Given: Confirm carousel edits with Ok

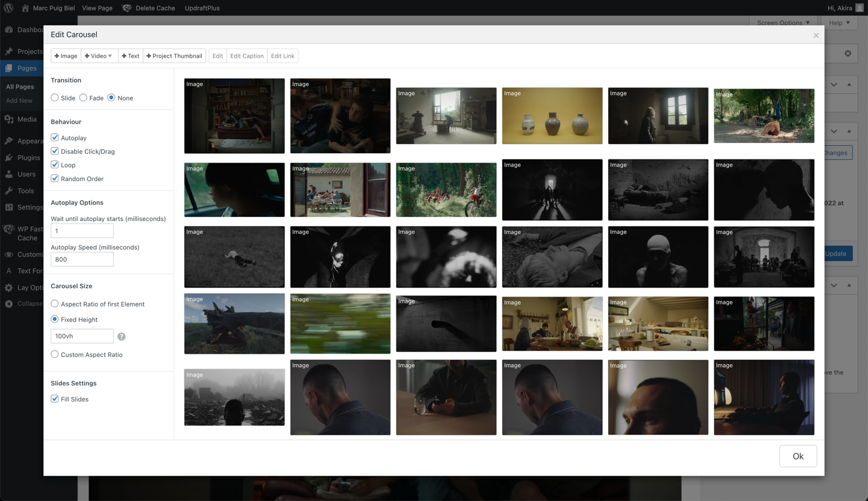Looking at the screenshot, I should (x=798, y=456).
